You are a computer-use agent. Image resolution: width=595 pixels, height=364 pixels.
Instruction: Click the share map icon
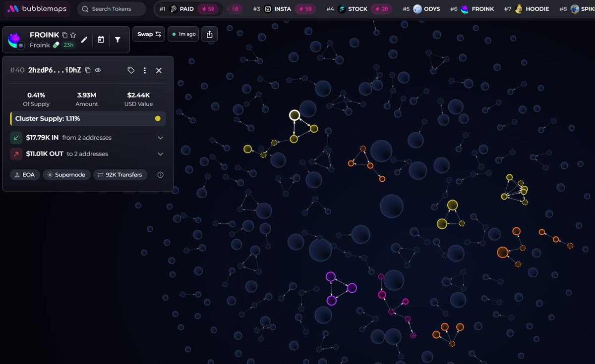pyautogui.click(x=209, y=34)
